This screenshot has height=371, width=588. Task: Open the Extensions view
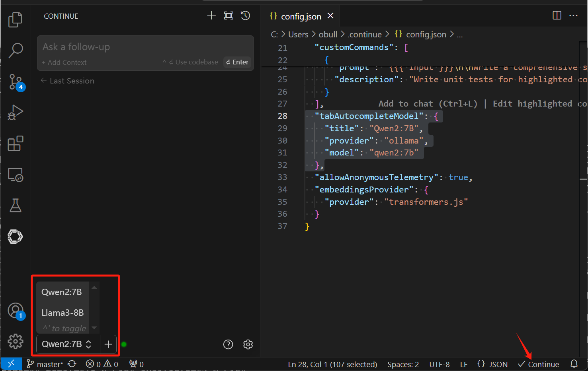coord(15,144)
